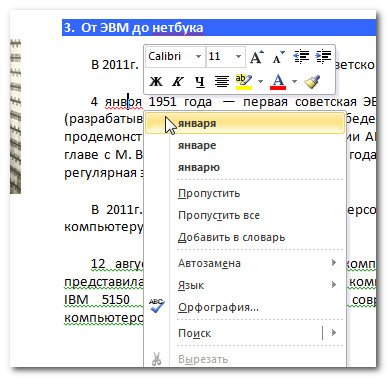The width and height of the screenshot is (387, 378).
Task: Toggle italic formatting (К)
Action: click(177, 81)
